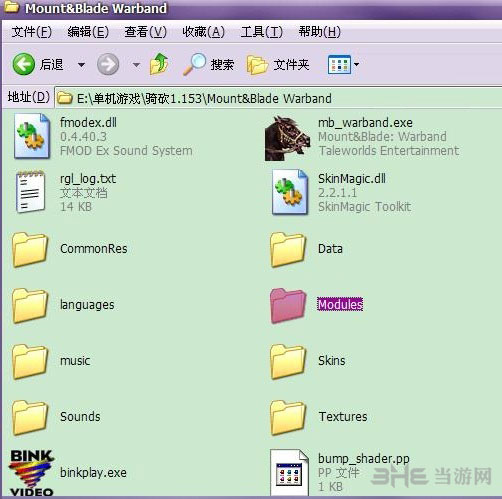Viewport: 502px width, 499px height.
Task: Open the 收藏(A) menu
Action: [x=203, y=32]
